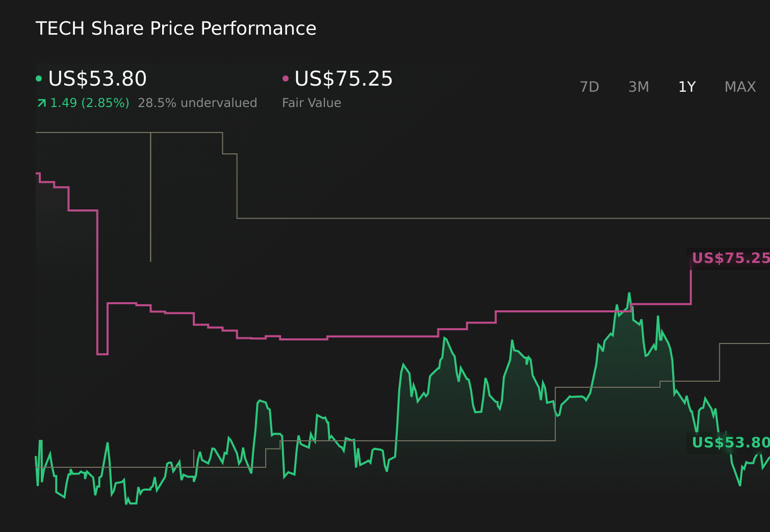Open the MAX time range view
The image size is (770, 532).
tap(739, 87)
